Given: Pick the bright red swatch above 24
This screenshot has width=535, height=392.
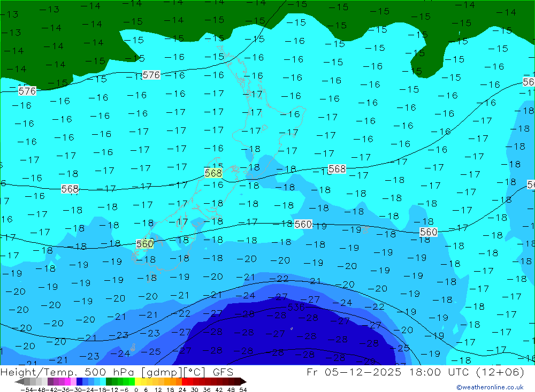Looking at the screenshot, I should point(185,382).
